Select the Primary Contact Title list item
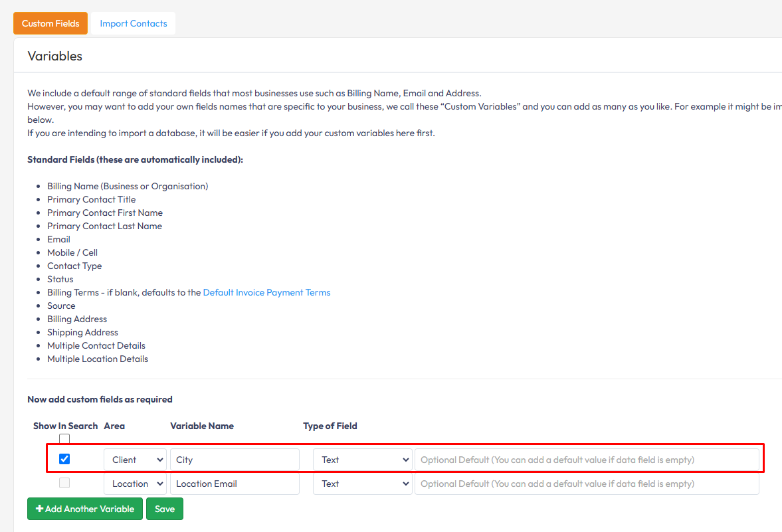782x532 pixels. 91,199
